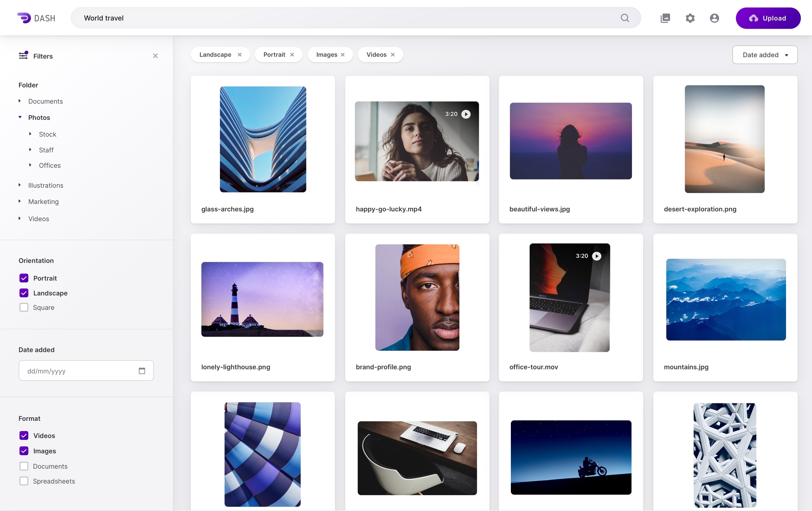812x511 pixels.
Task: Click the Upload button
Action: (768, 18)
